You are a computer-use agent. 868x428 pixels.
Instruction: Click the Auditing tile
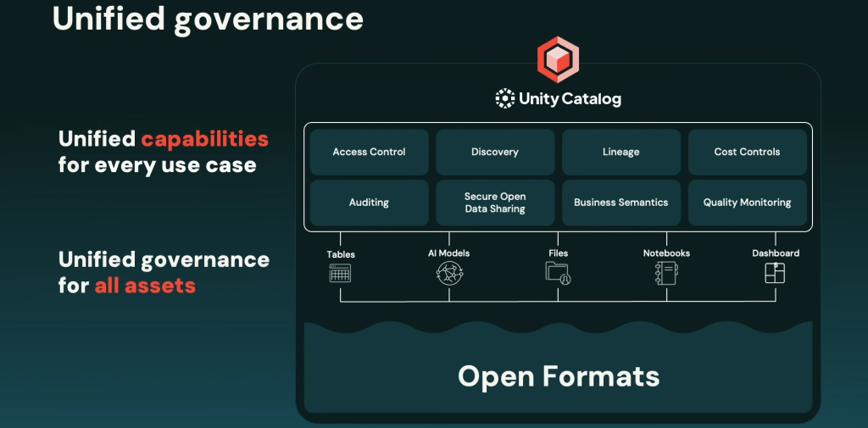pos(370,202)
